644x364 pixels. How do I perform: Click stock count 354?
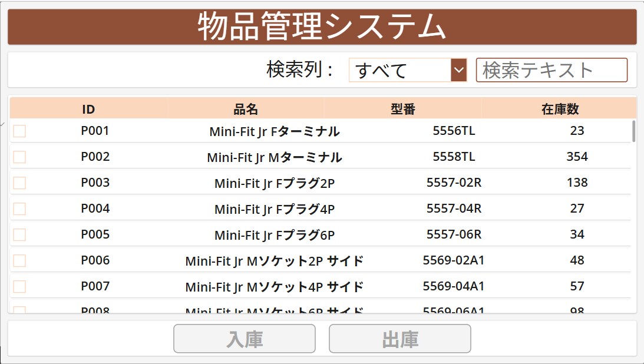pos(577,156)
